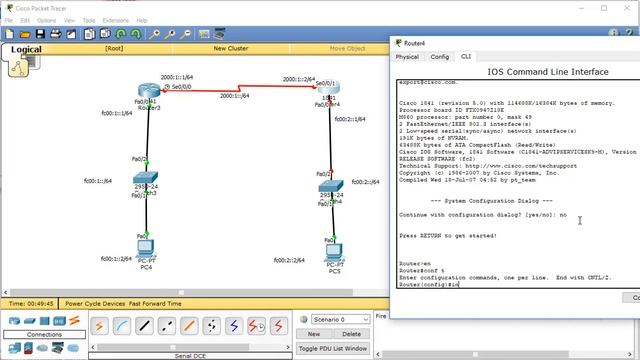Select the Connections lightning category icon

(x=74, y=321)
